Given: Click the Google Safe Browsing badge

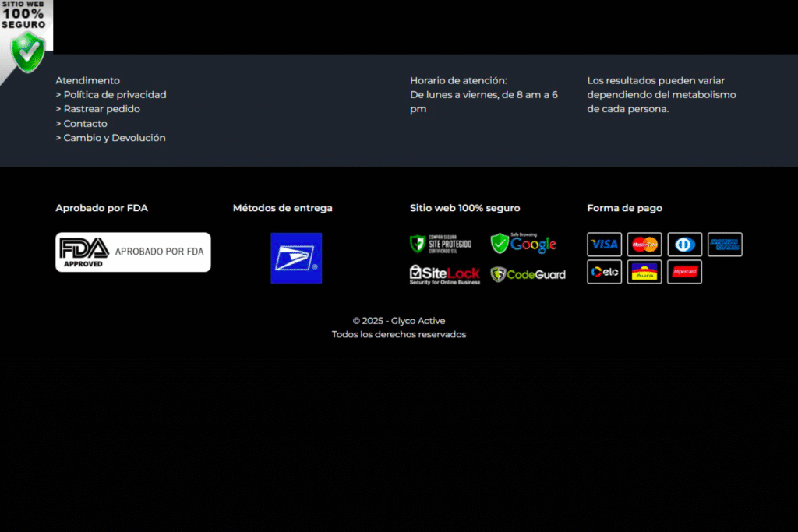Looking at the screenshot, I should tap(523, 244).
